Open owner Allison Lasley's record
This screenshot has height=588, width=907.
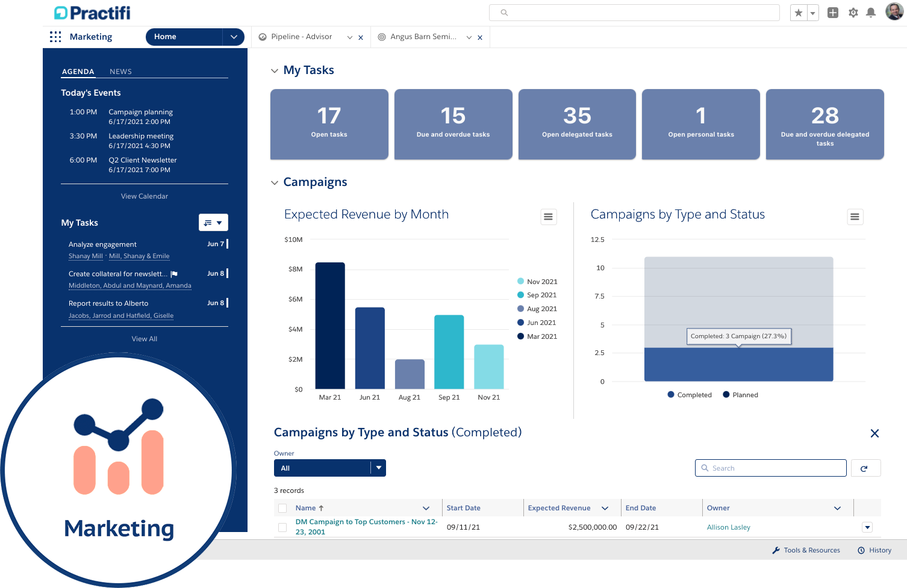coord(728,527)
